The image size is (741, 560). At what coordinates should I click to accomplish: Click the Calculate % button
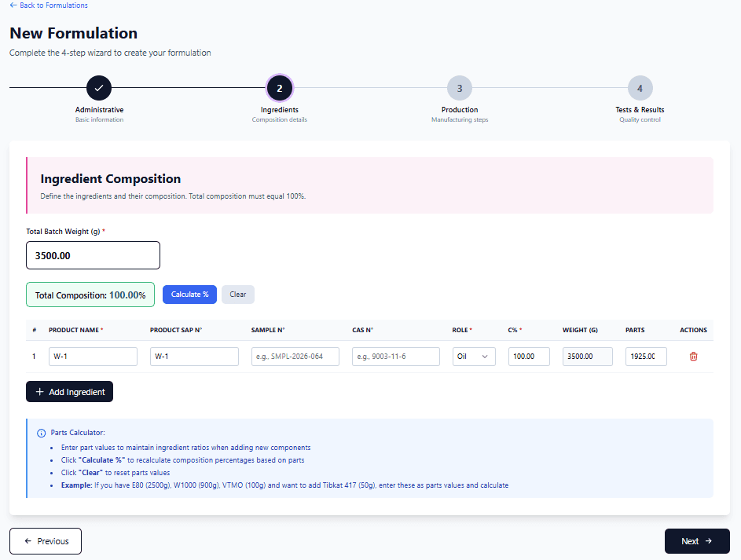pyautogui.click(x=189, y=295)
